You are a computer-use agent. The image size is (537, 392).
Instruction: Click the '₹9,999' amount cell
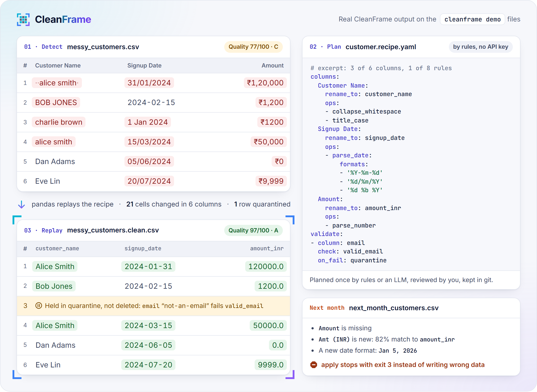pos(271,181)
